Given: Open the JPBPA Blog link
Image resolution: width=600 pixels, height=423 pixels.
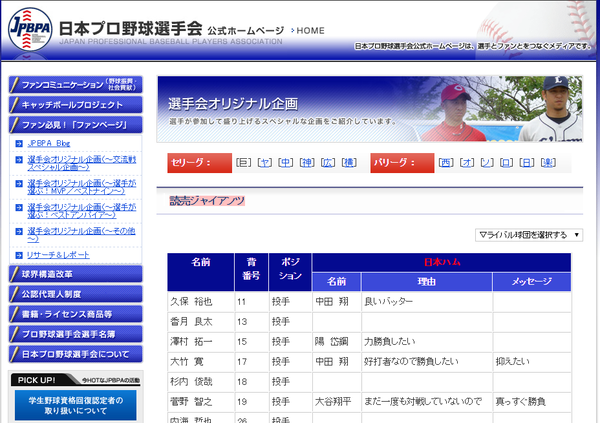Looking at the screenshot, I should [49, 143].
